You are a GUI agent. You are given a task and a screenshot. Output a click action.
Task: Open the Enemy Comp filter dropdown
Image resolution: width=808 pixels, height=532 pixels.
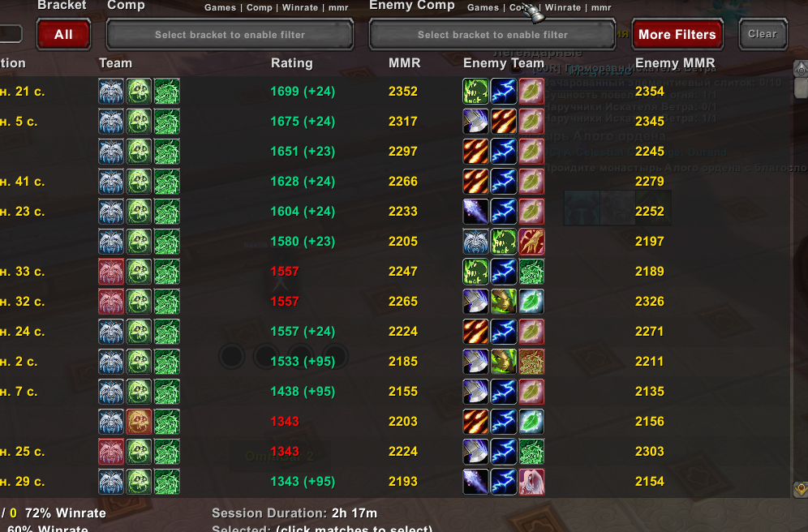pos(492,35)
